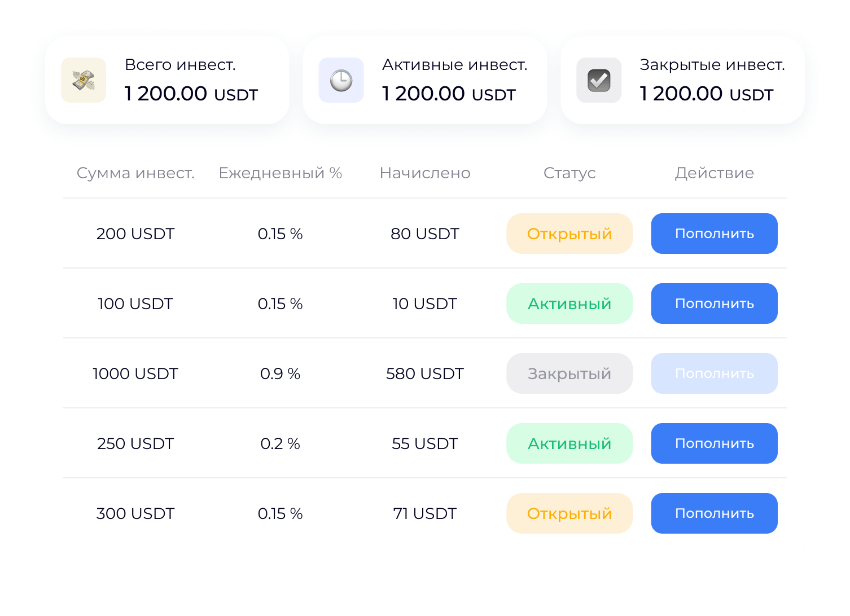This screenshot has height=616, width=850.
Task: Select the Открытый status badge in 200 USDT row
Action: click(569, 234)
